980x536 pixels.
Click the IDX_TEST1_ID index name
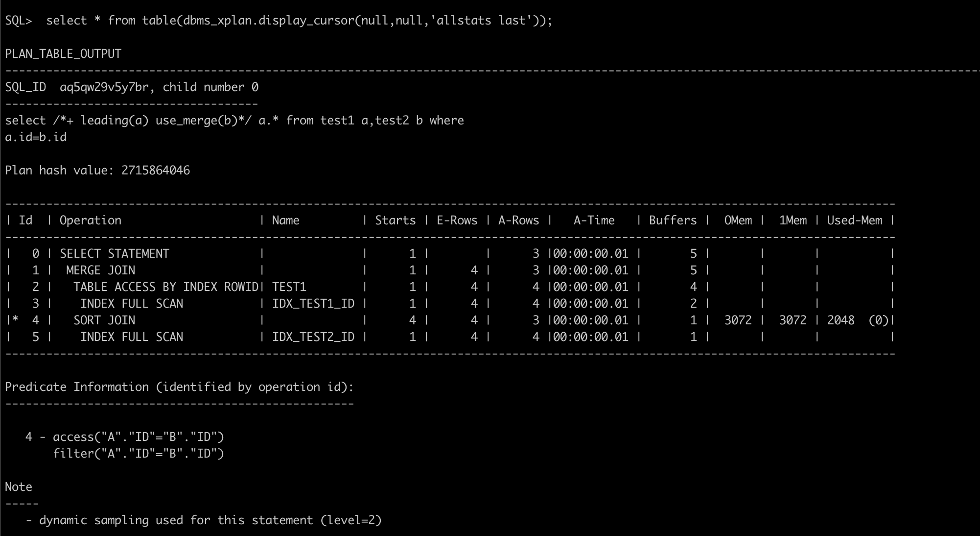point(313,304)
